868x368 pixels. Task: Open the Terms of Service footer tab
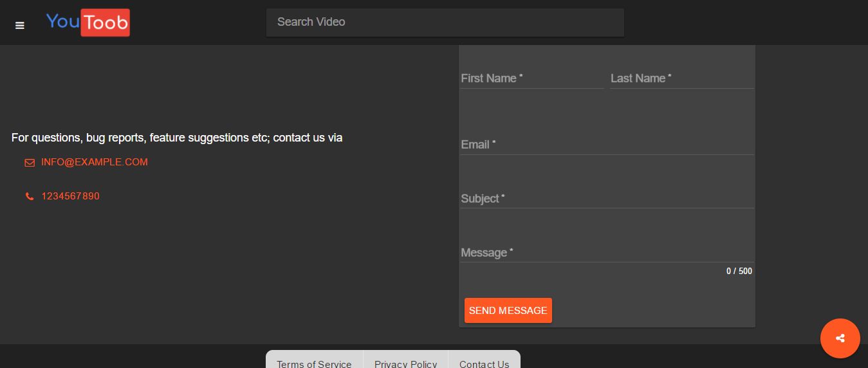pos(314,363)
